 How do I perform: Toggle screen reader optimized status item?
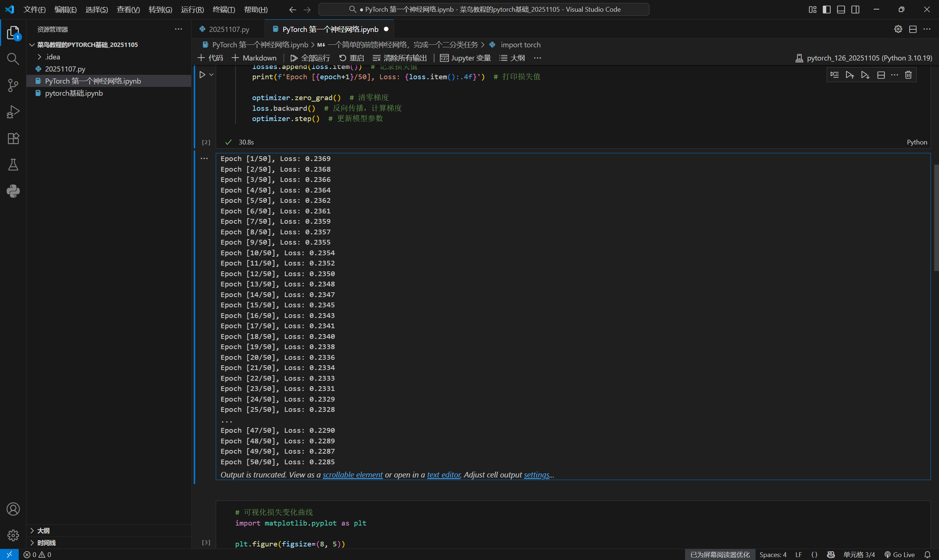[x=720, y=554]
